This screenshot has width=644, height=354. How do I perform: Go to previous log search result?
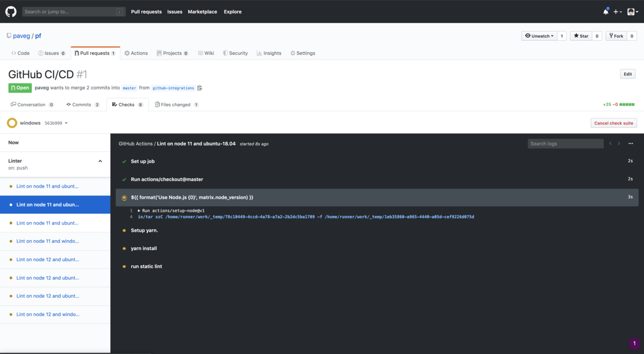[x=610, y=143]
